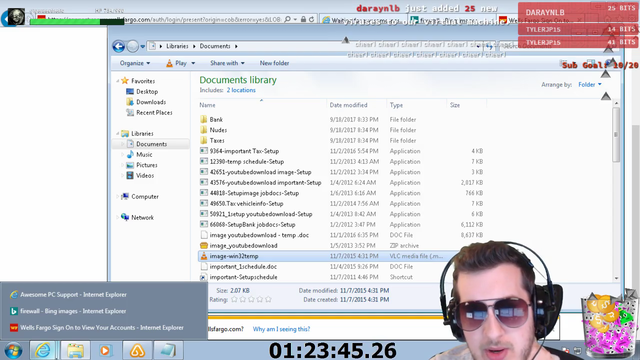The image size is (640, 360).
Task: Select the 50921_1setup youtubedownload-Setup icon
Action: pyautogui.click(x=204, y=214)
